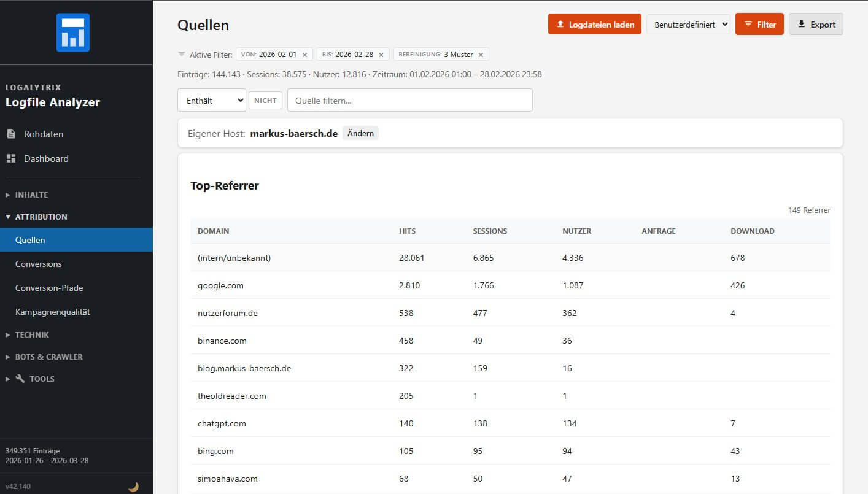Expand the Inhalte sidebar section
Image resolution: width=868 pixels, height=494 pixels.
[x=31, y=195]
